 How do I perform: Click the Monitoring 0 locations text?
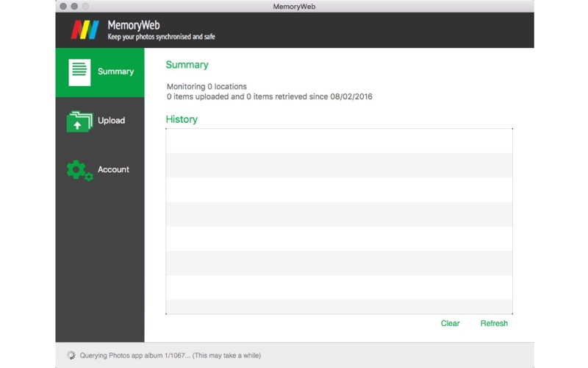point(207,86)
